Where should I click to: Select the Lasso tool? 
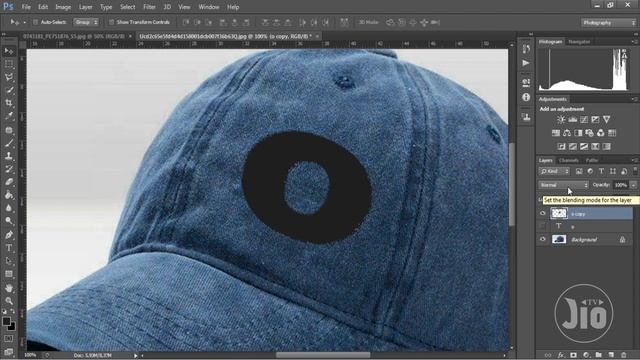point(9,77)
